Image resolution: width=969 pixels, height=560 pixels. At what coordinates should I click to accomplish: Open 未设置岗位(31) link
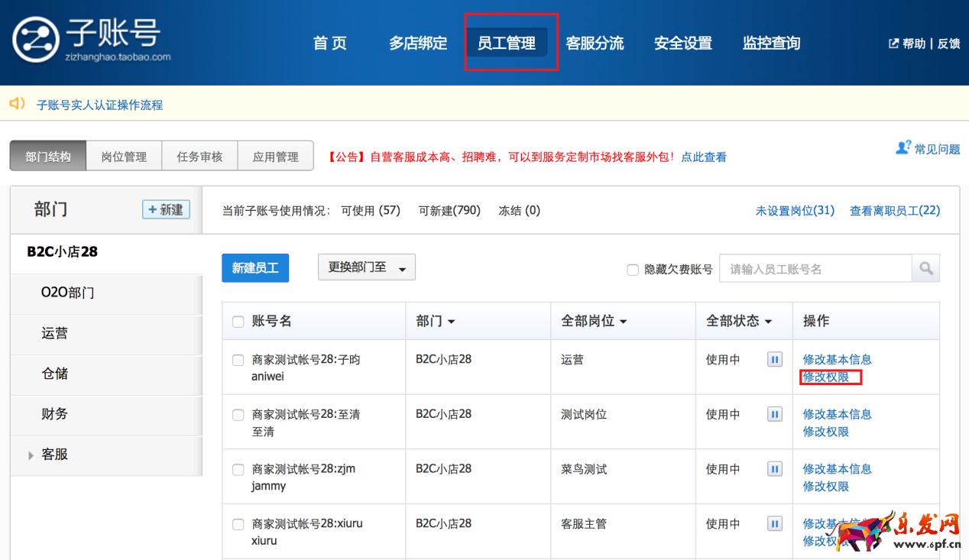[795, 210]
